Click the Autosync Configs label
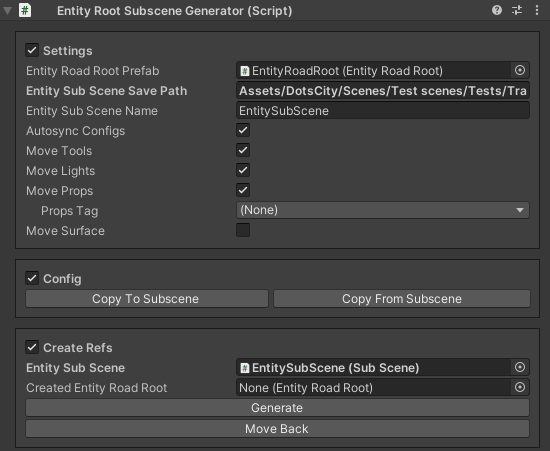The width and height of the screenshot is (550, 451). pos(75,131)
